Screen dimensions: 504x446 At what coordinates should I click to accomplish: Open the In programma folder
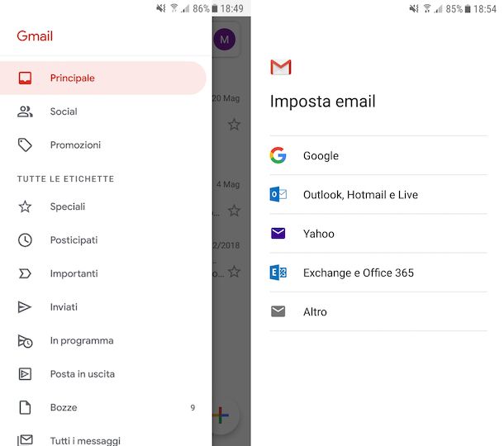click(102, 340)
